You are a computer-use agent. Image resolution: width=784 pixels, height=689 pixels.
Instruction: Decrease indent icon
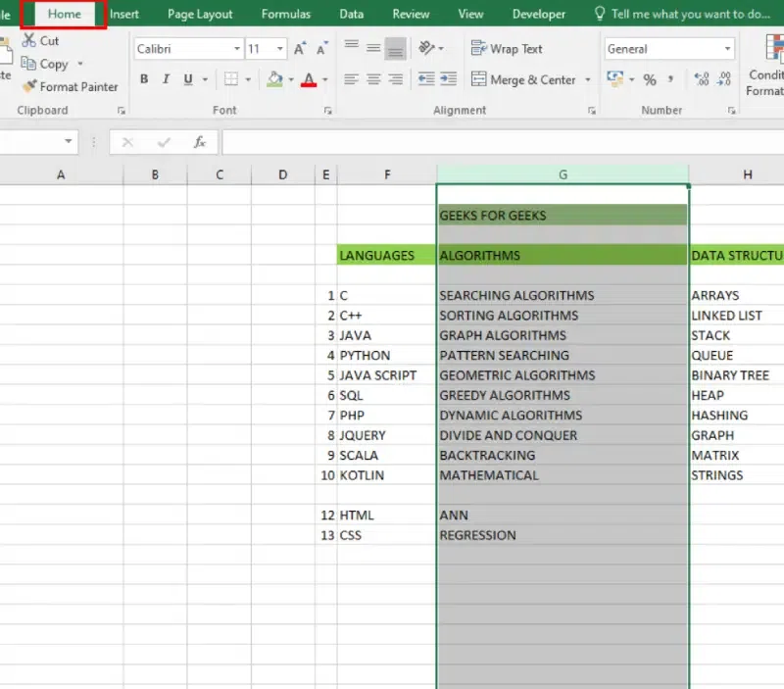click(426, 79)
